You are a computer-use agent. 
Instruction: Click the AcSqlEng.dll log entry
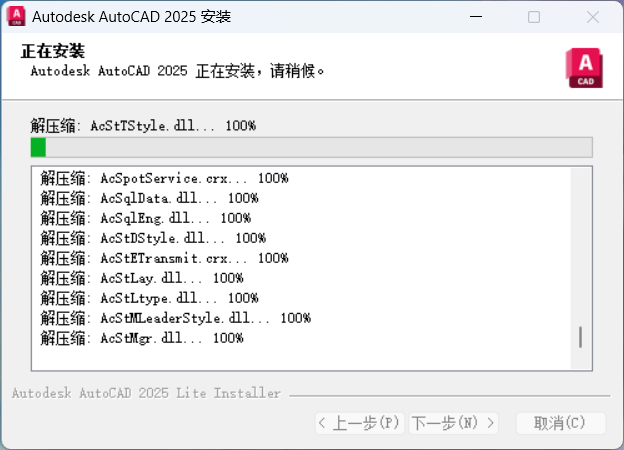146,218
